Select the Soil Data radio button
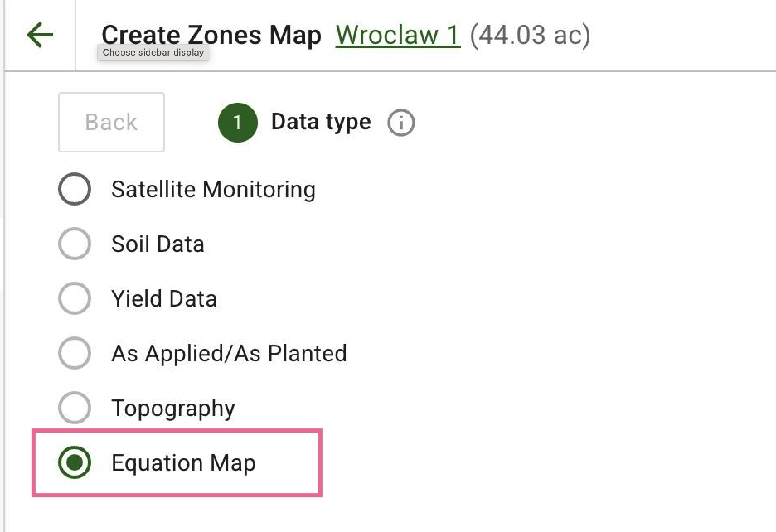This screenshot has height=532, width=776. coord(75,244)
